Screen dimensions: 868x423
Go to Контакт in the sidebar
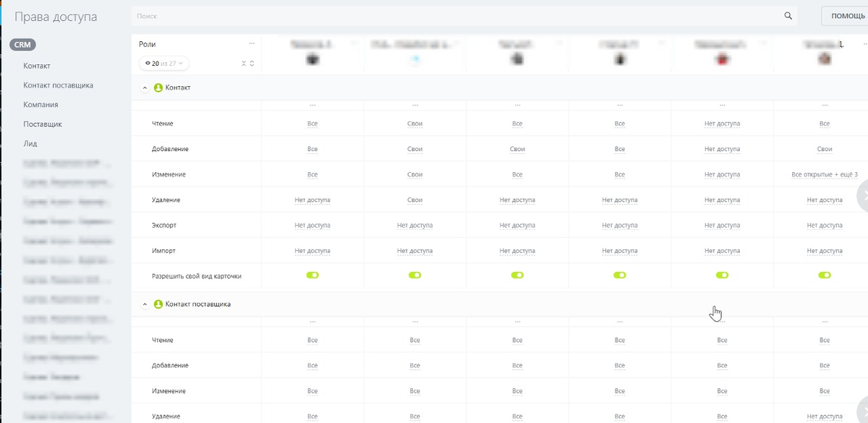pyautogui.click(x=37, y=66)
